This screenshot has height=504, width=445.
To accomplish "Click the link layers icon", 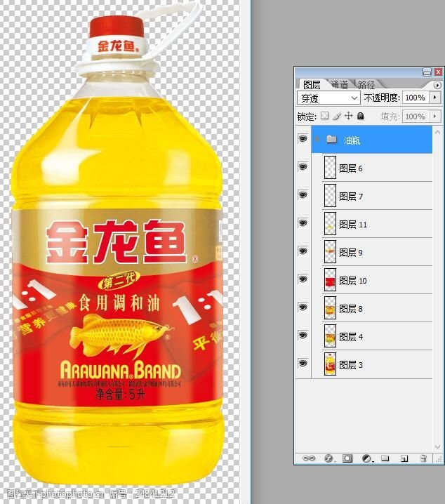I will (x=309, y=458).
